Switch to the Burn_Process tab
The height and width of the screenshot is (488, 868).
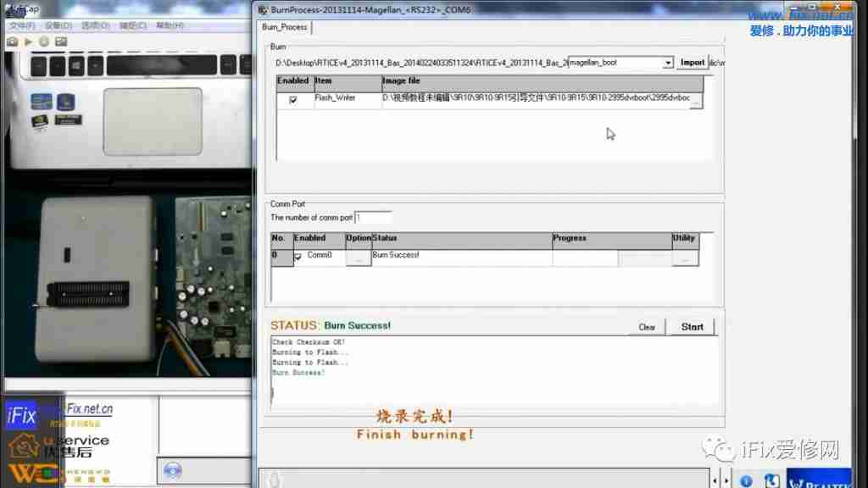pos(285,27)
